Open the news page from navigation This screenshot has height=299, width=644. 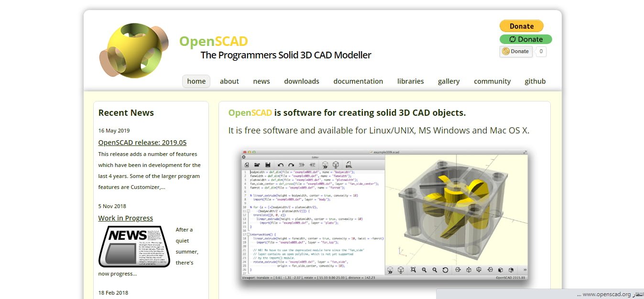coord(262,81)
